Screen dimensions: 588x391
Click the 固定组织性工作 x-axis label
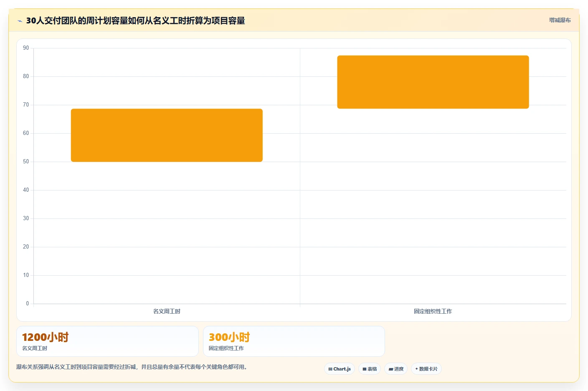(x=433, y=311)
